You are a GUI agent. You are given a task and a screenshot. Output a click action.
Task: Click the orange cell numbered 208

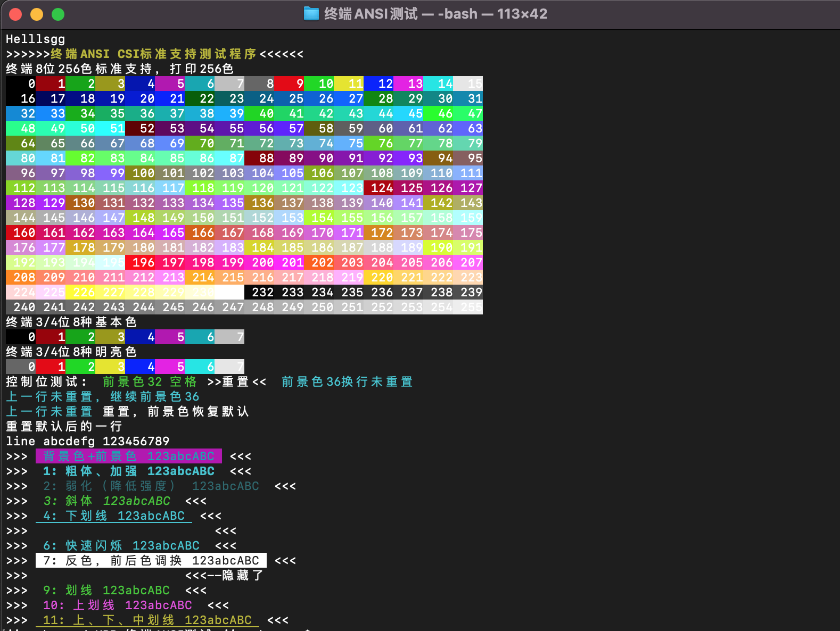[21, 277]
